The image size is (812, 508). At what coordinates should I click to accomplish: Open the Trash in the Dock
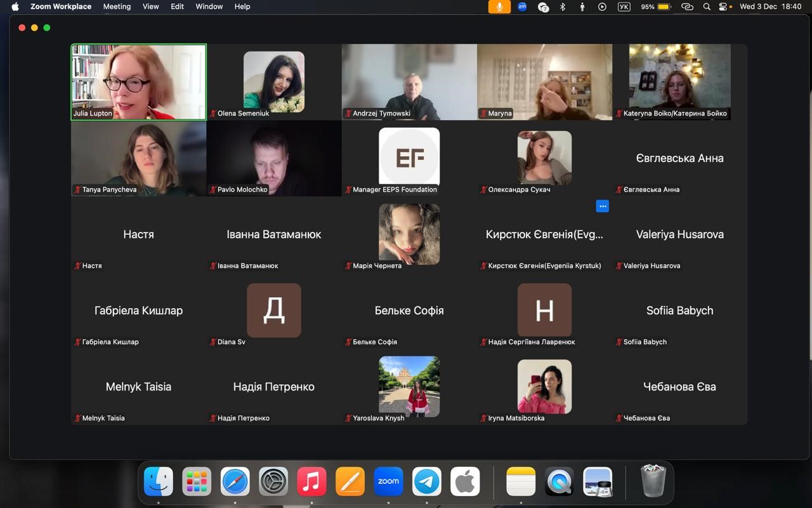click(x=653, y=481)
